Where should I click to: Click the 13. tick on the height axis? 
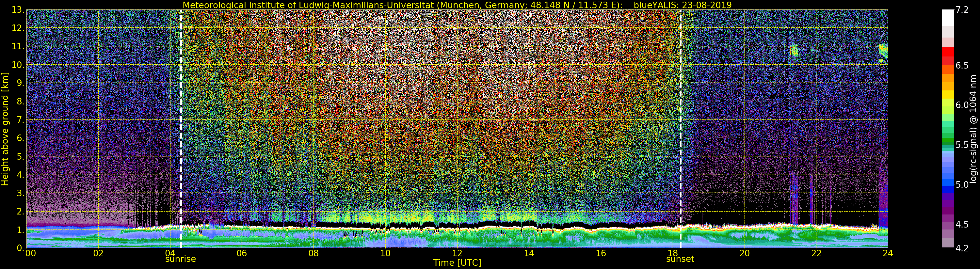18,10
